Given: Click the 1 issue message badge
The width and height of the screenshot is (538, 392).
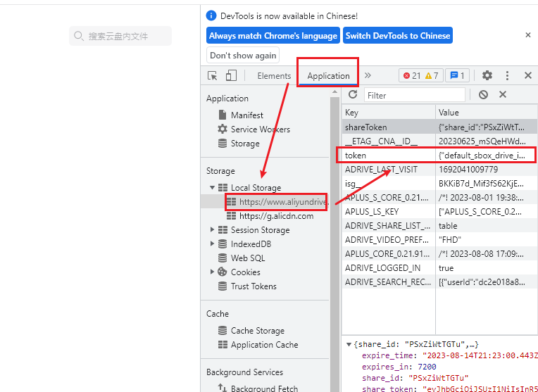Looking at the screenshot, I should (457, 75).
